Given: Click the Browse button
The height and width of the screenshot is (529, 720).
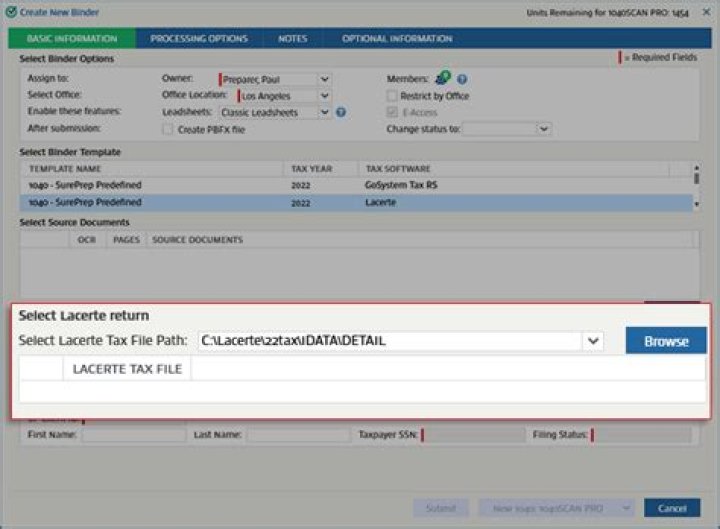Looking at the screenshot, I should click(666, 341).
